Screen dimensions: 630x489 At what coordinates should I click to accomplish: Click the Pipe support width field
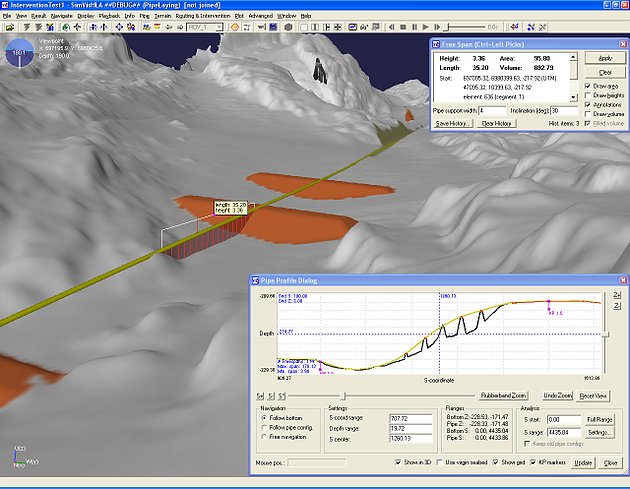(x=492, y=110)
